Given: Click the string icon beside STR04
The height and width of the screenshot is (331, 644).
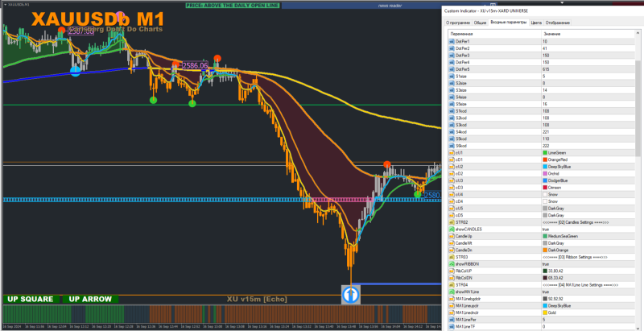Looking at the screenshot, I should point(452,284).
